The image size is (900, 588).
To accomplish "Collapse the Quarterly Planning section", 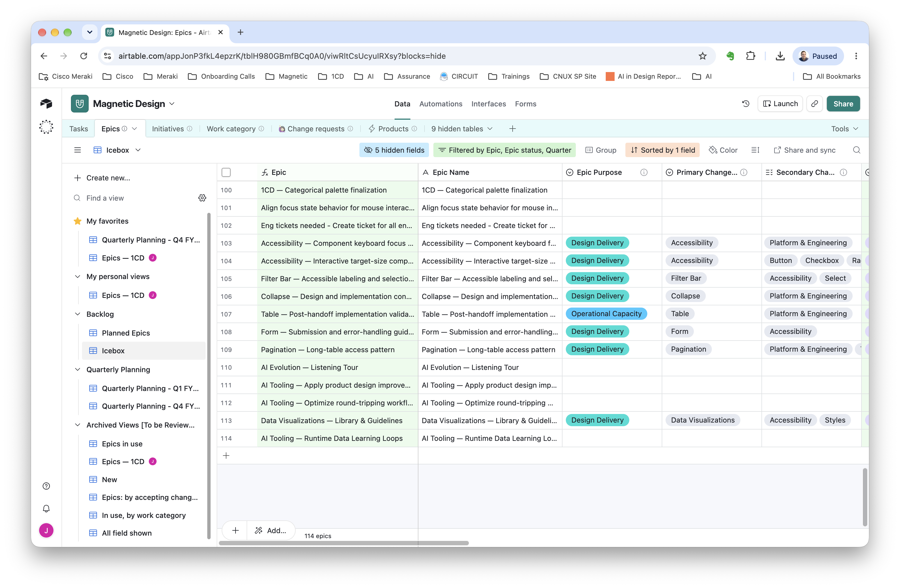I will (78, 369).
